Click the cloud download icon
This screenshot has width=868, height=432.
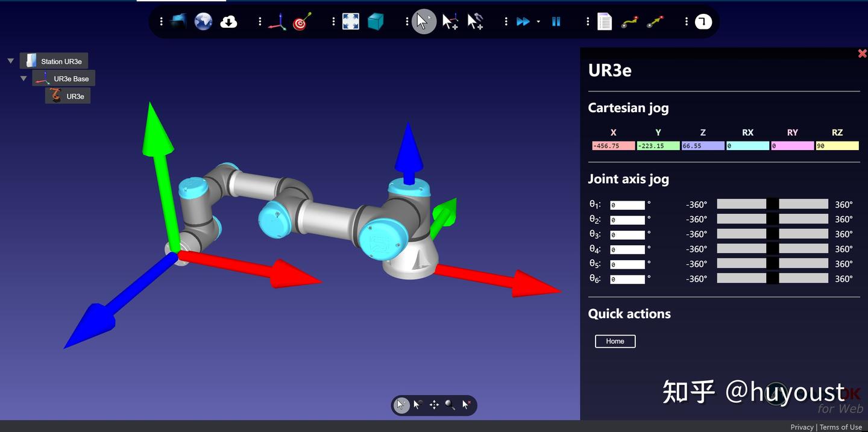[228, 22]
